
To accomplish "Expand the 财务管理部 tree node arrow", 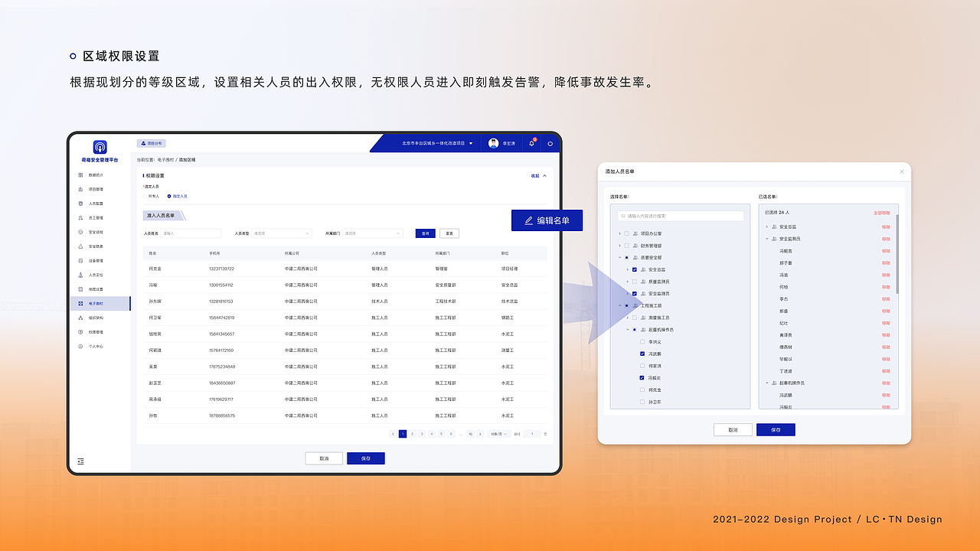I will click(x=619, y=246).
